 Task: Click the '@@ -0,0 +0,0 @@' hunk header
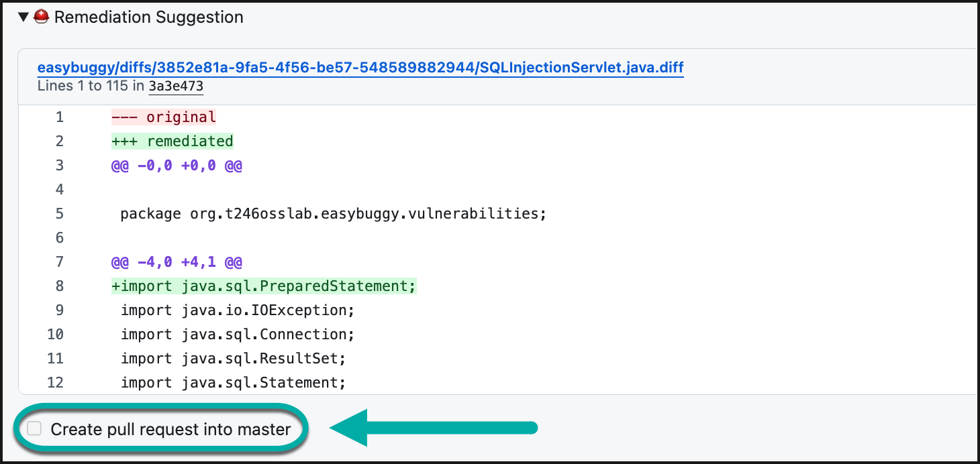[177, 166]
